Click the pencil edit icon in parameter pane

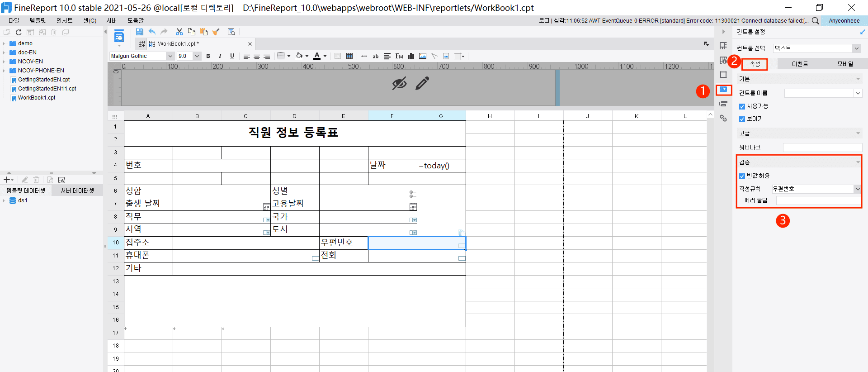(422, 83)
